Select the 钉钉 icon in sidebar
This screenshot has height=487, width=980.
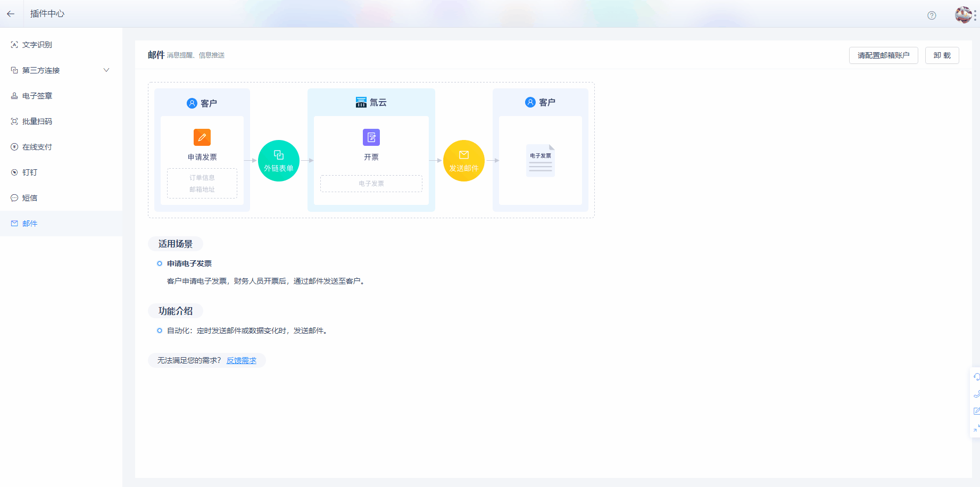[14, 172]
